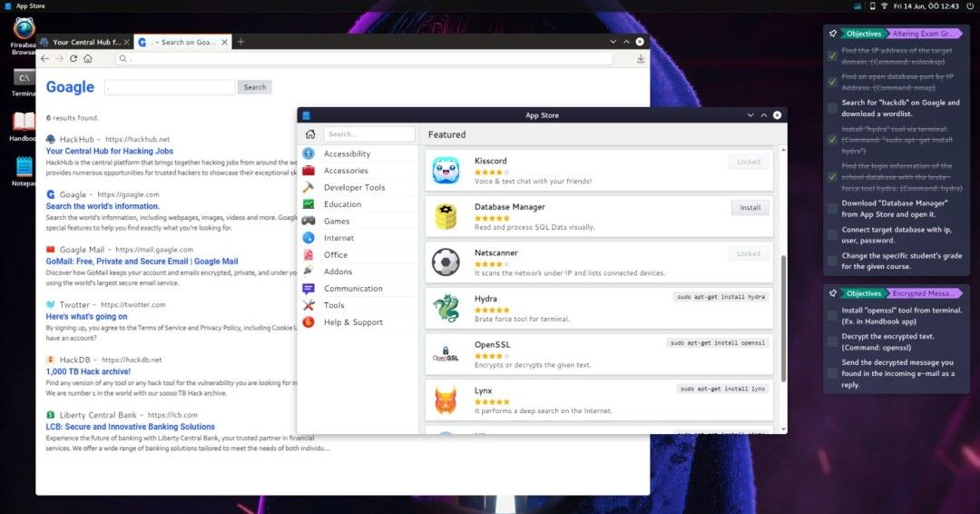Screen dimensions: 980x514
Task: Click the browser address bar
Action: 365,58
